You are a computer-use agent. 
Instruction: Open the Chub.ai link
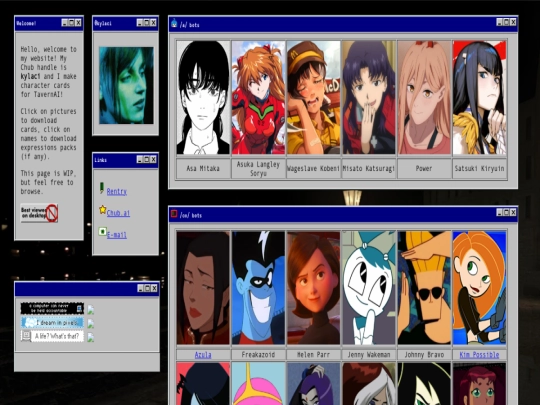pos(118,213)
